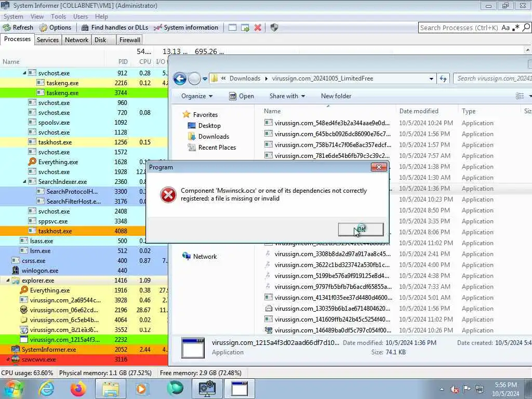Expand the szwcwvx.exe tree node
Screen dimensions: 532x399
coord(8,360)
